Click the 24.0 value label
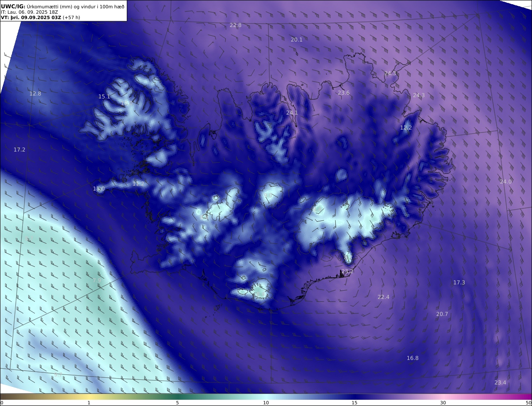Viewport: 532px width, 406px height. [x=506, y=182]
